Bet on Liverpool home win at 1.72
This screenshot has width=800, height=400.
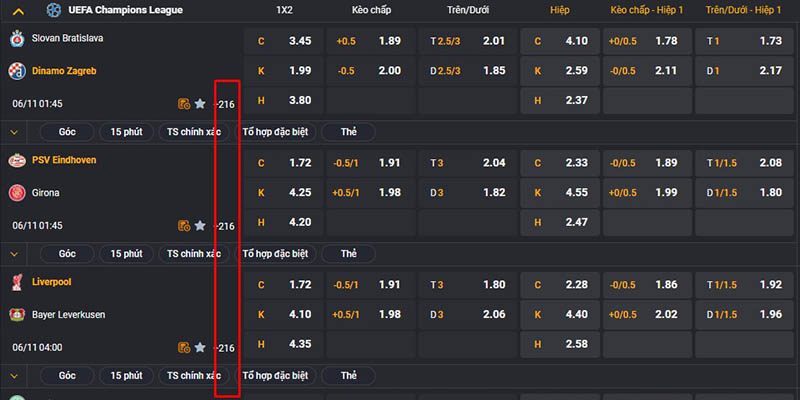(x=284, y=283)
